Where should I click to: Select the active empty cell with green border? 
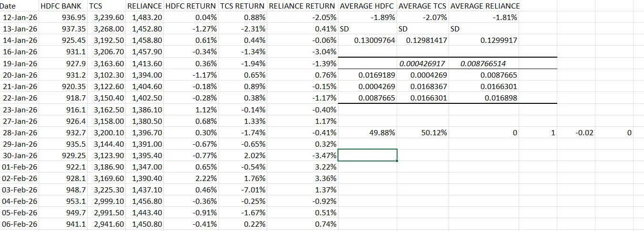367,155
